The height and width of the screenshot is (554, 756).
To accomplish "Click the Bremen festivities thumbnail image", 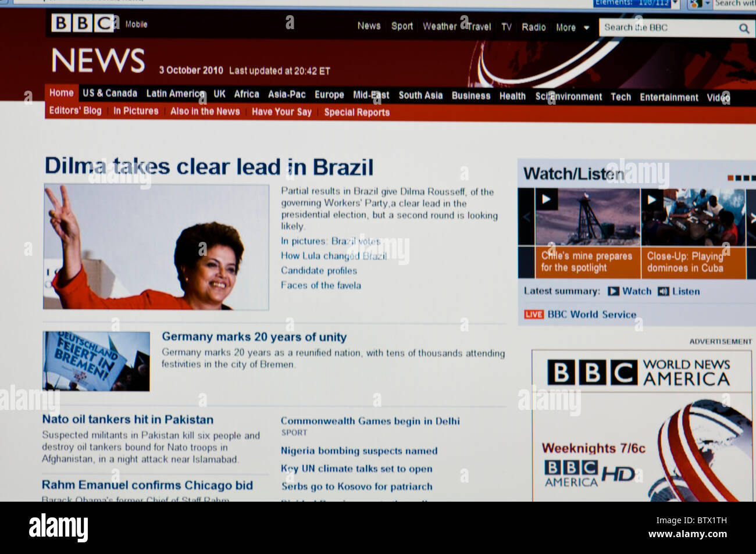I will (x=96, y=361).
